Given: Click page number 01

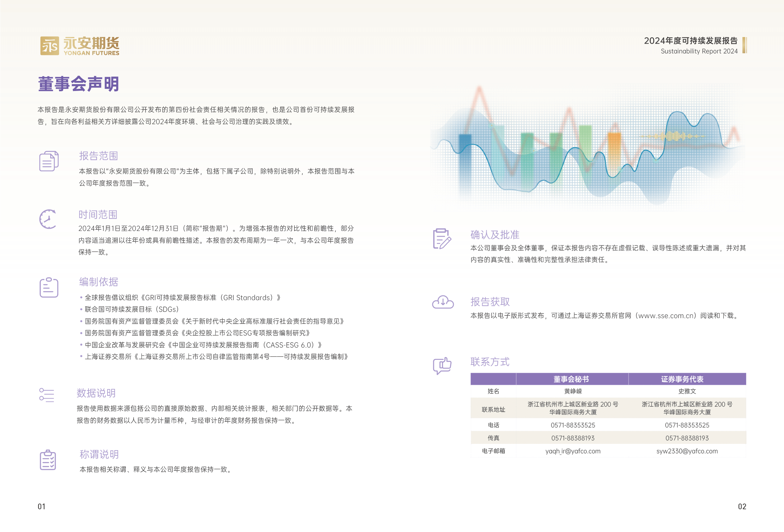Looking at the screenshot, I should tap(41, 506).
